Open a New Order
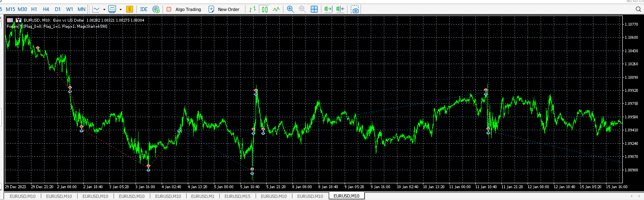This screenshot has height=200, width=644. (x=224, y=9)
